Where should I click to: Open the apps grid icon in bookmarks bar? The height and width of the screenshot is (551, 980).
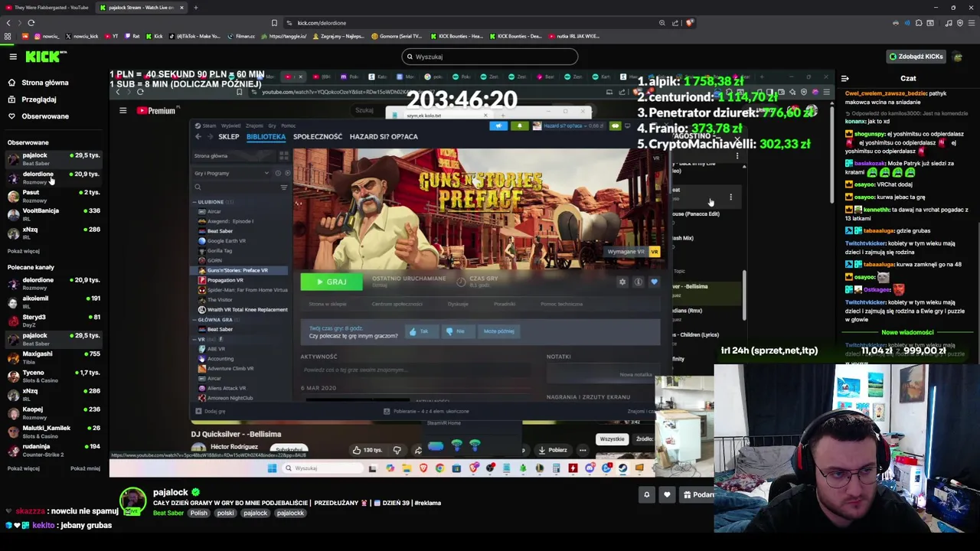(8, 36)
